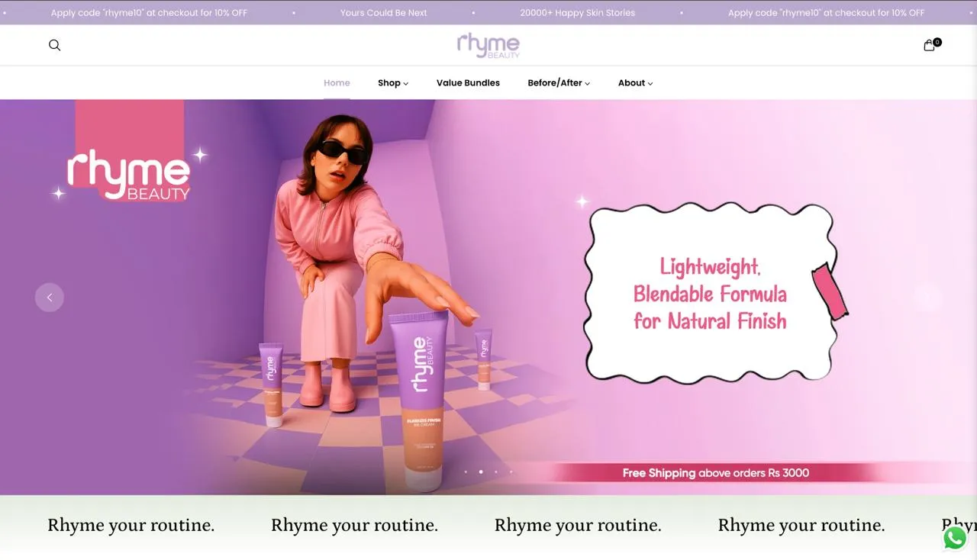Click the "Yours Could Be Next" announcement
The image size is (977, 560).
tap(383, 13)
